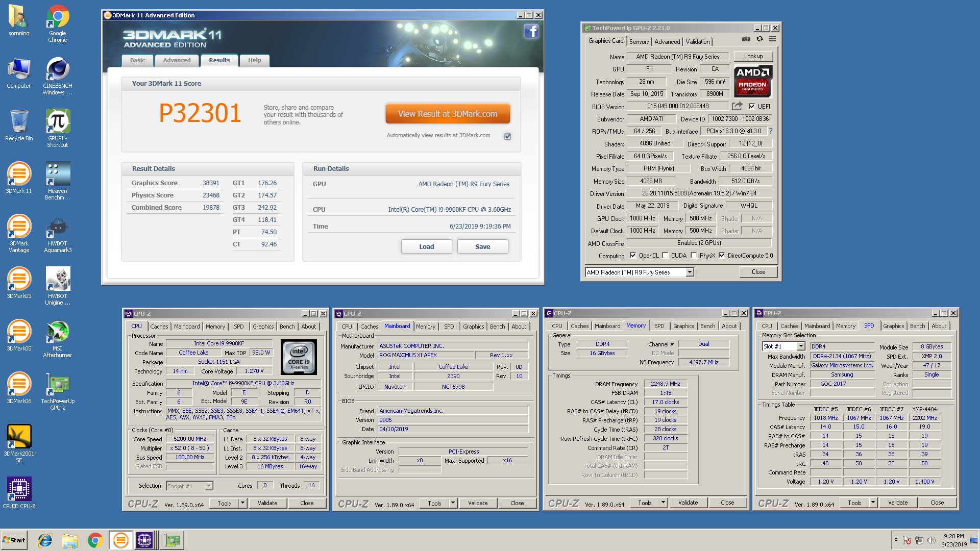Toggle the DirectCompute 5.0 checkbox
Screen dimensions: 980x551
coord(722,256)
